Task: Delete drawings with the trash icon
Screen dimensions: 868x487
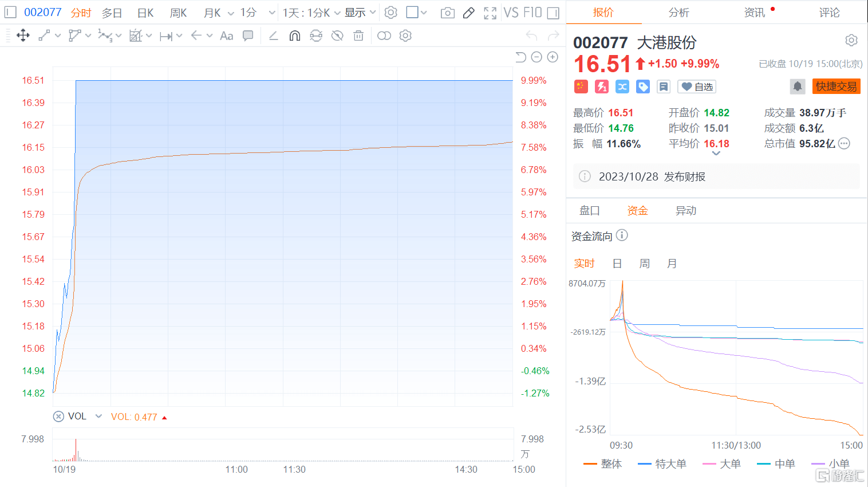Action: pyautogui.click(x=358, y=36)
